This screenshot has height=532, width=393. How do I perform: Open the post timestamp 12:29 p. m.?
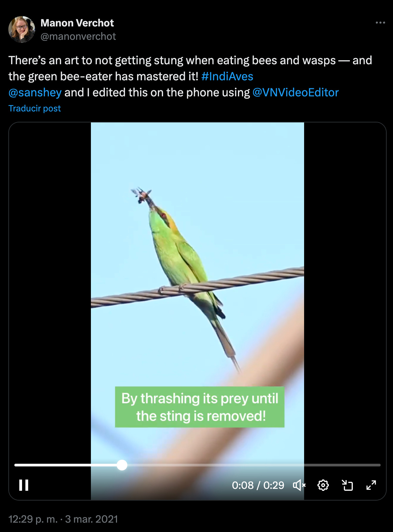[33, 519]
